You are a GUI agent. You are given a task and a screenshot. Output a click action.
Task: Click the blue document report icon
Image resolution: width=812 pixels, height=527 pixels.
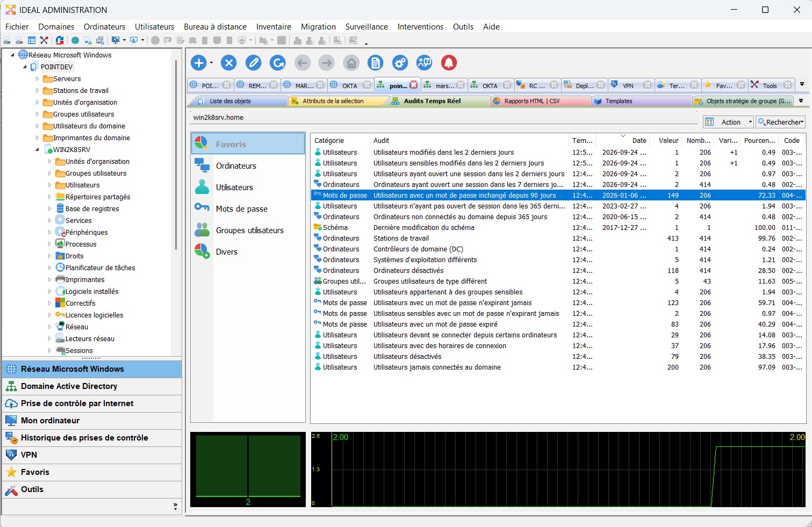[375, 63]
